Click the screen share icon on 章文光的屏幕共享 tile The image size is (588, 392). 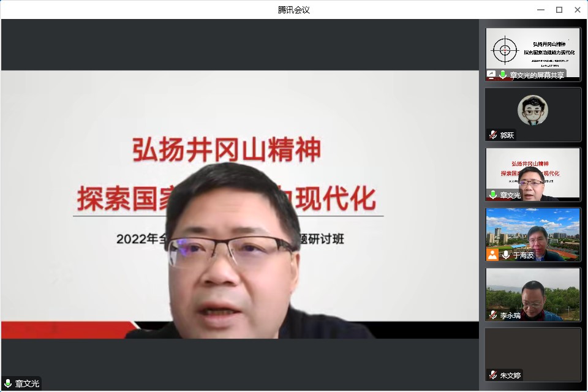coord(491,75)
